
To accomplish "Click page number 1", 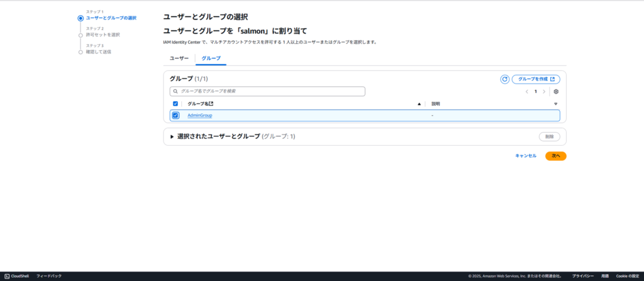I will (x=536, y=92).
